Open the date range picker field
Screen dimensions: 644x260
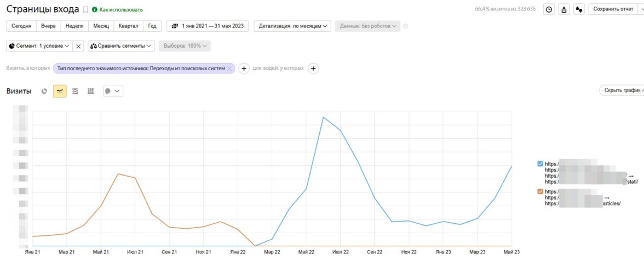click(x=208, y=26)
